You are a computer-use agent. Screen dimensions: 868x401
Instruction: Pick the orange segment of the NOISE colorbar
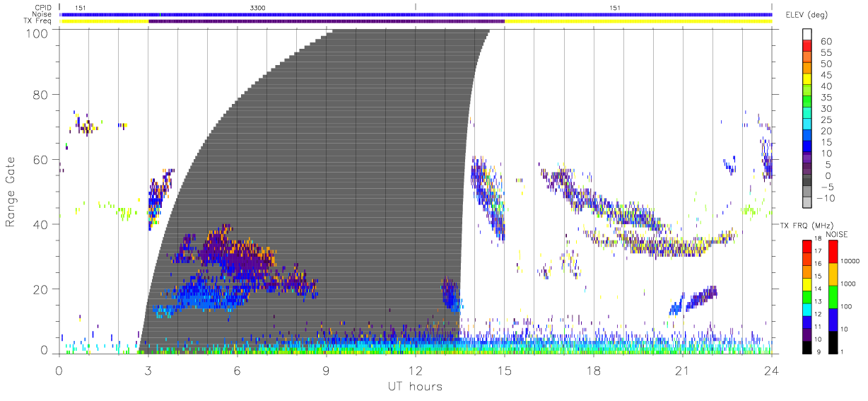pos(833,274)
